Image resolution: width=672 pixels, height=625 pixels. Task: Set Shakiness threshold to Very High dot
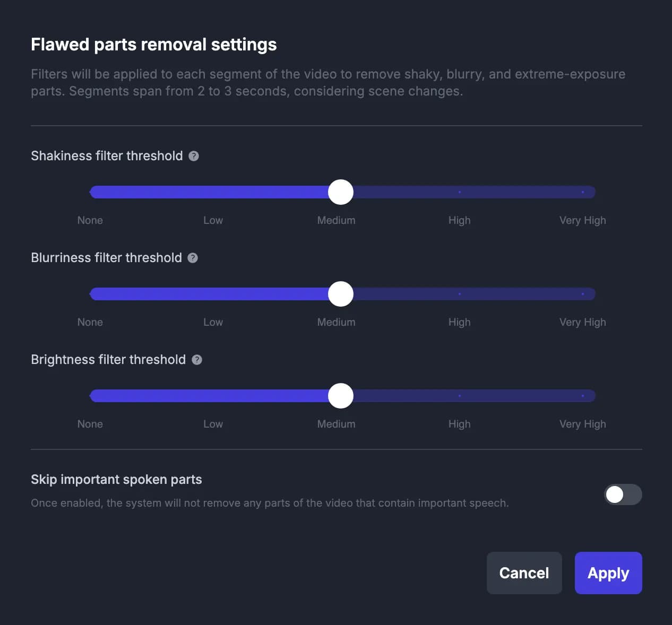click(x=582, y=192)
